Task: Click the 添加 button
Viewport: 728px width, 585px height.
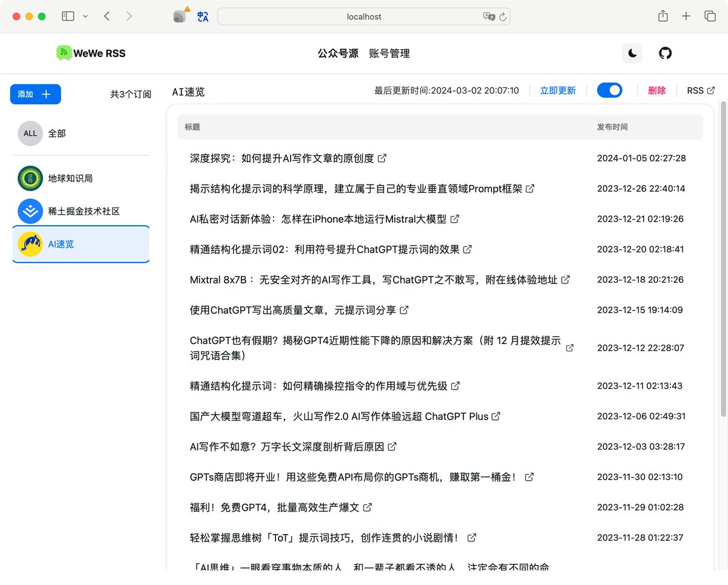Action: pyautogui.click(x=35, y=94)
